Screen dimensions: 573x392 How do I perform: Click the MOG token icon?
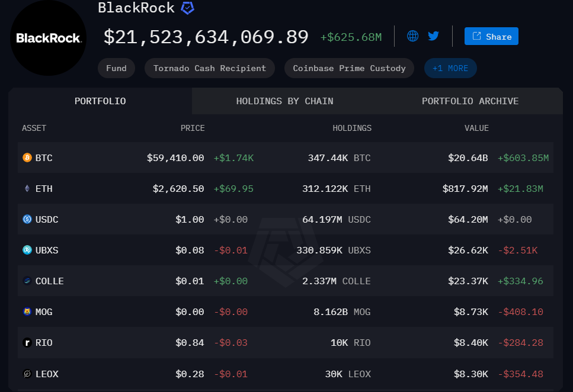coord(26,311)
